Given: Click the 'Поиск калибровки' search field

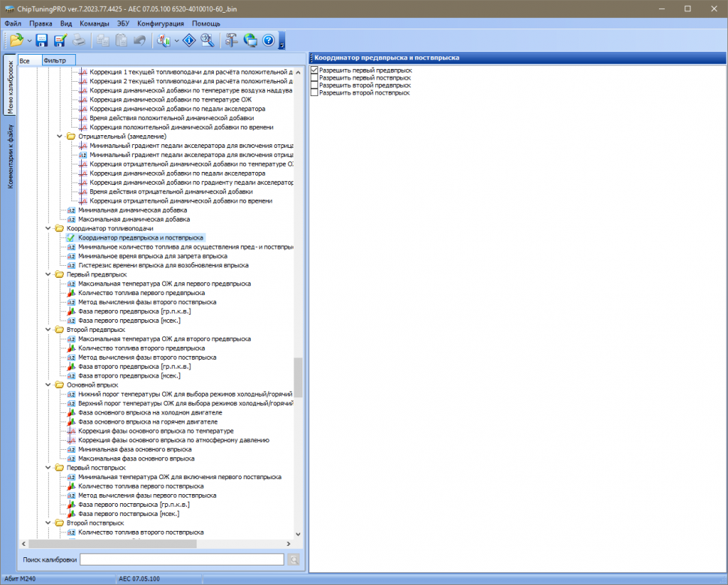Looking at the screenshot, I should (x=182, y=559).
